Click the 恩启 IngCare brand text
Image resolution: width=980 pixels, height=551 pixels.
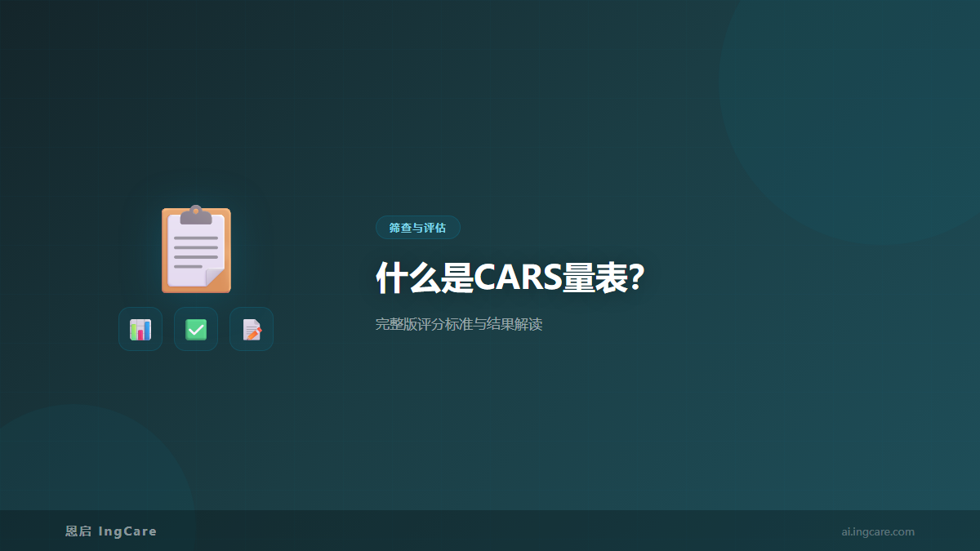tap(111, 531)
